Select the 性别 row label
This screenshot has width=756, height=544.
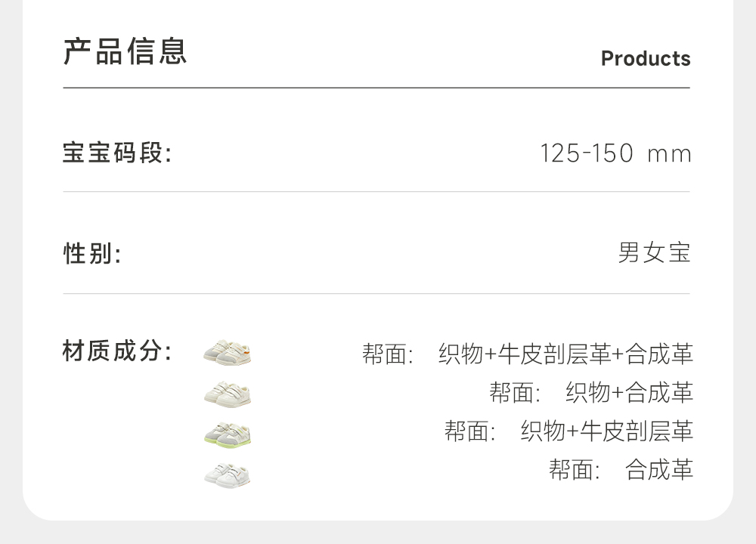pyautogui.click(x=91, y=254)
